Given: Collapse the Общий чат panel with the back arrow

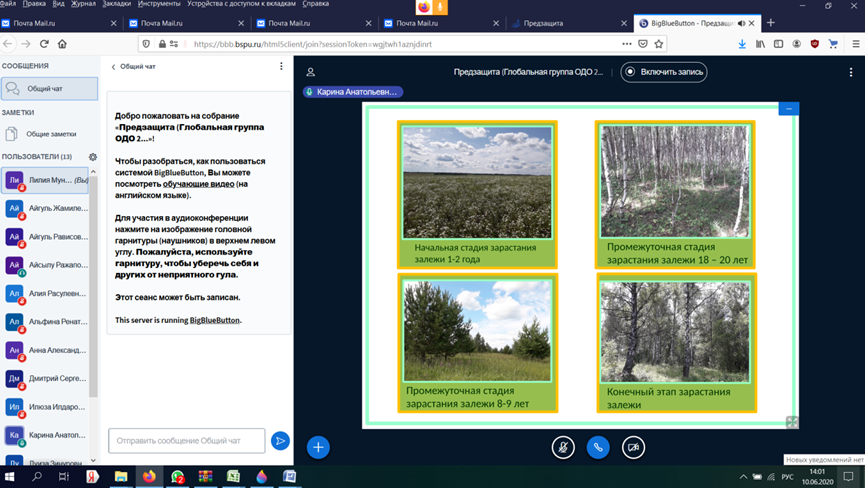Looking at the screenshot, I should 114,67.
